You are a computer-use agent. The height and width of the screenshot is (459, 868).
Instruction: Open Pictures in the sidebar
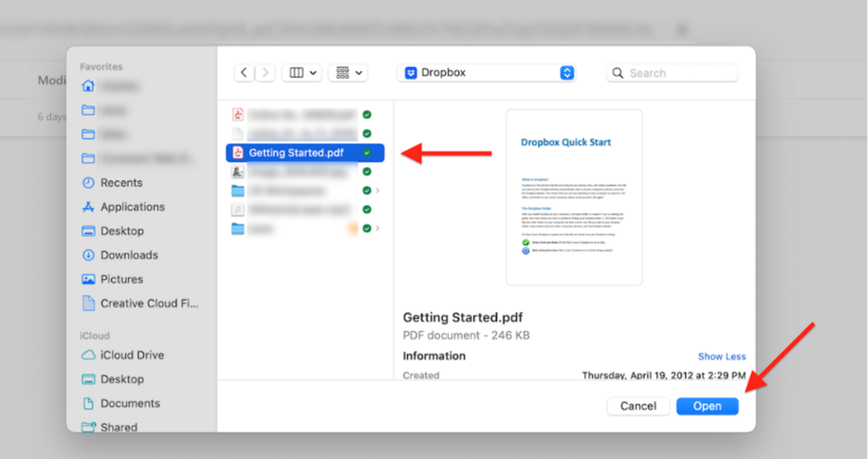pyautogui.click(x=112, y=279)
